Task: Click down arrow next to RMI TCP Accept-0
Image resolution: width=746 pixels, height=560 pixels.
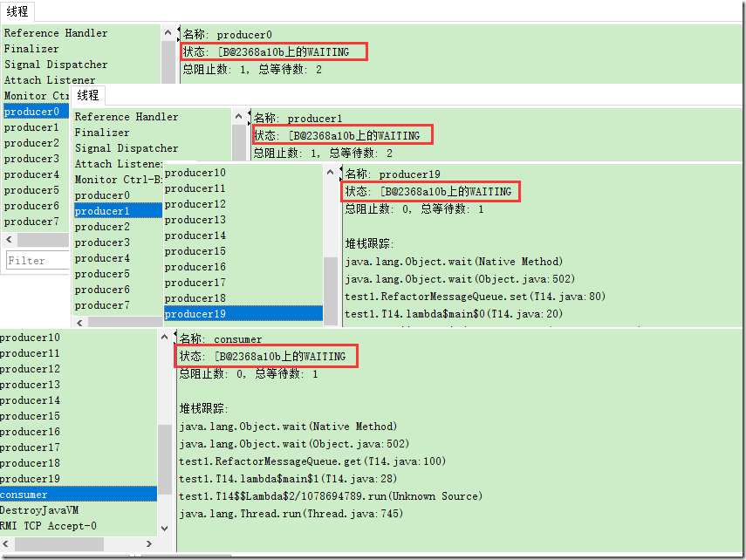Action: point(165,528)
